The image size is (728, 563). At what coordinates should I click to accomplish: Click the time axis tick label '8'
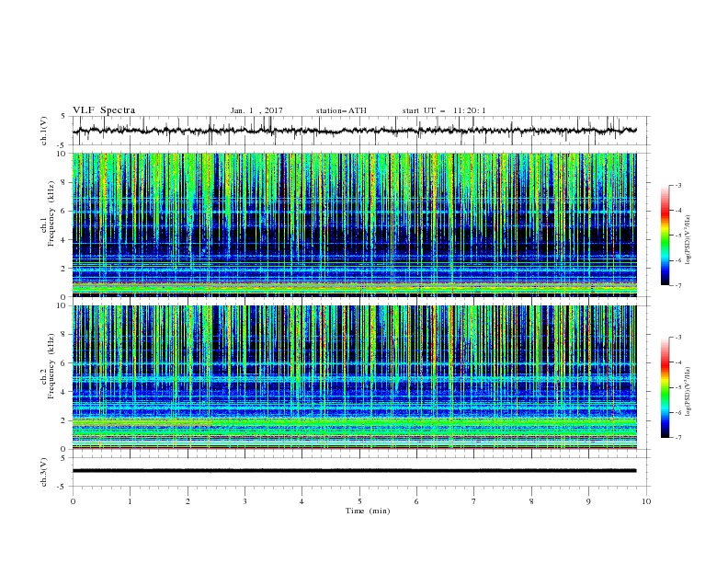(531, 501)
